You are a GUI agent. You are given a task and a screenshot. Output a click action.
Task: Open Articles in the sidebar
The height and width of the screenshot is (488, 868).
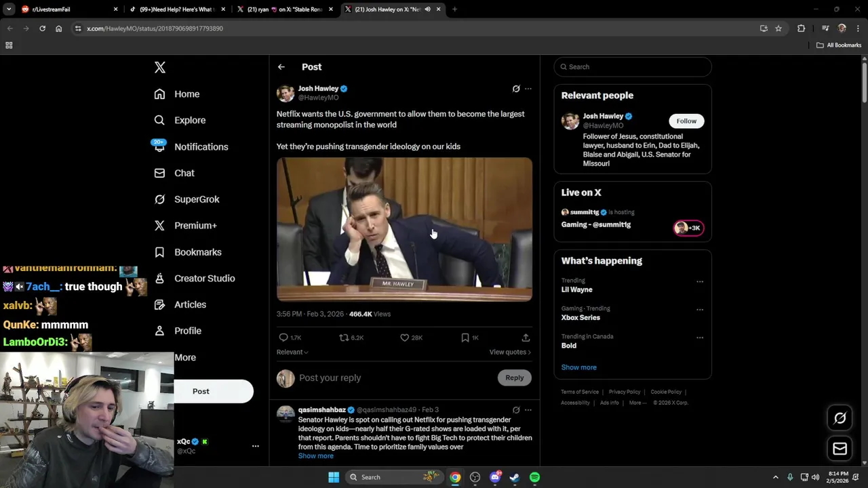[x=180, y=305]
